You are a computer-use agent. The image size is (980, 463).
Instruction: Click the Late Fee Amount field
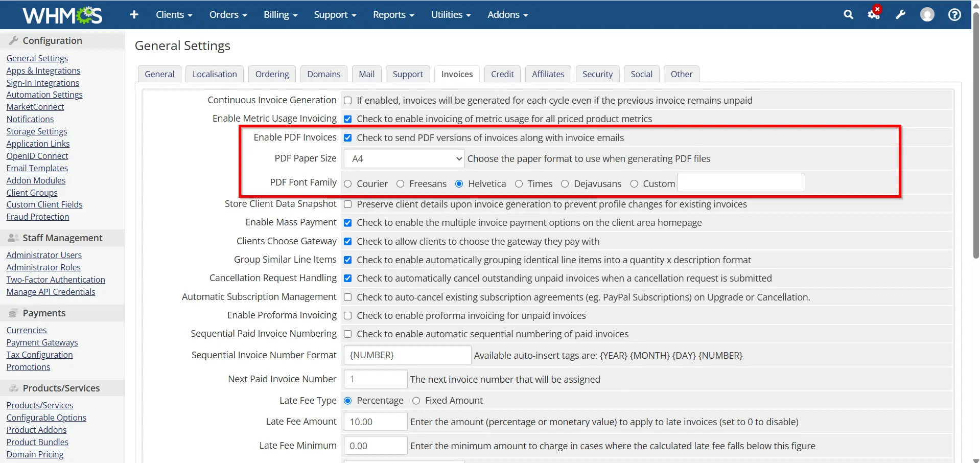pos(376,422)
